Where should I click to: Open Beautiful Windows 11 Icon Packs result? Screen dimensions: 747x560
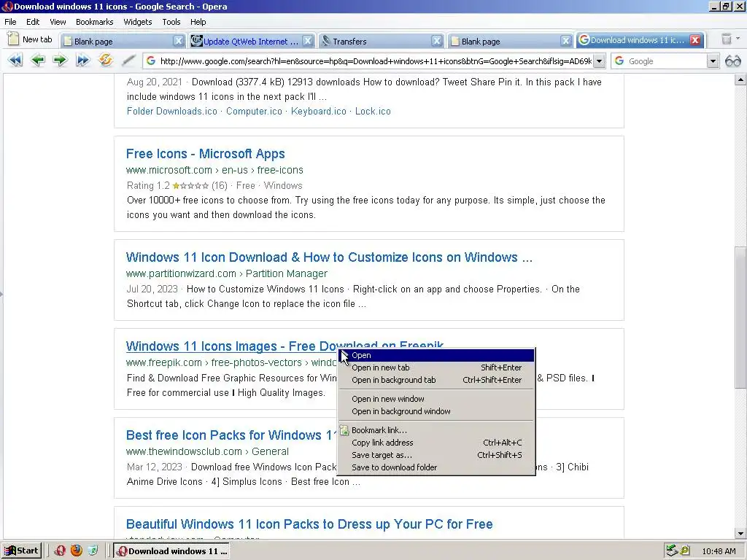tap(309, 524)
